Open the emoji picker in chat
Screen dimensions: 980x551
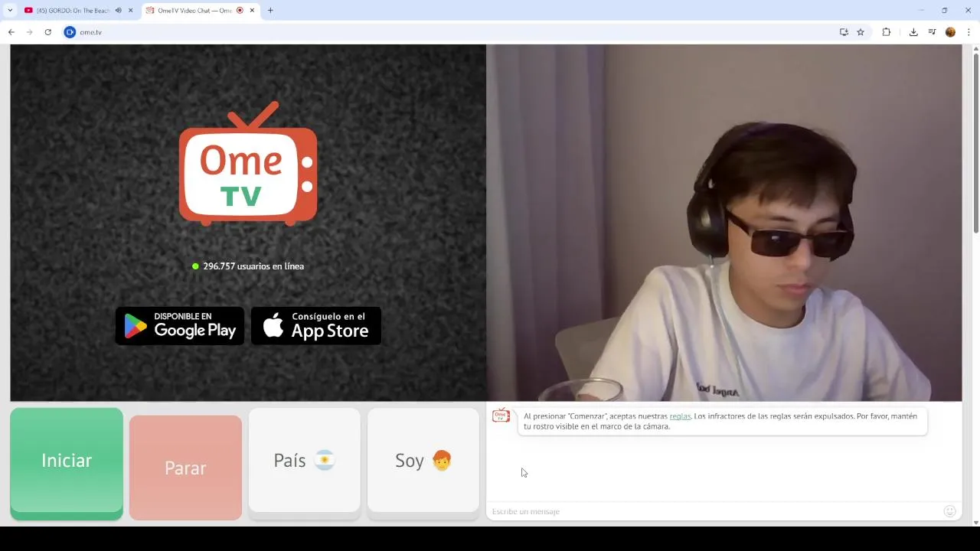click(949, 511)
